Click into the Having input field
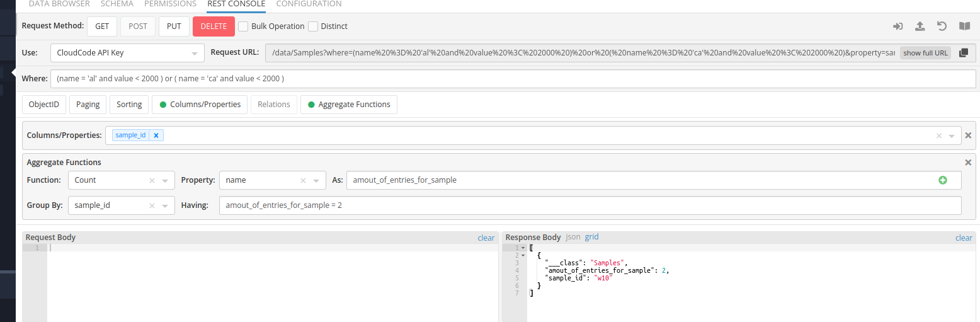The width and height of the screenshot is (980, 322). 590,205
